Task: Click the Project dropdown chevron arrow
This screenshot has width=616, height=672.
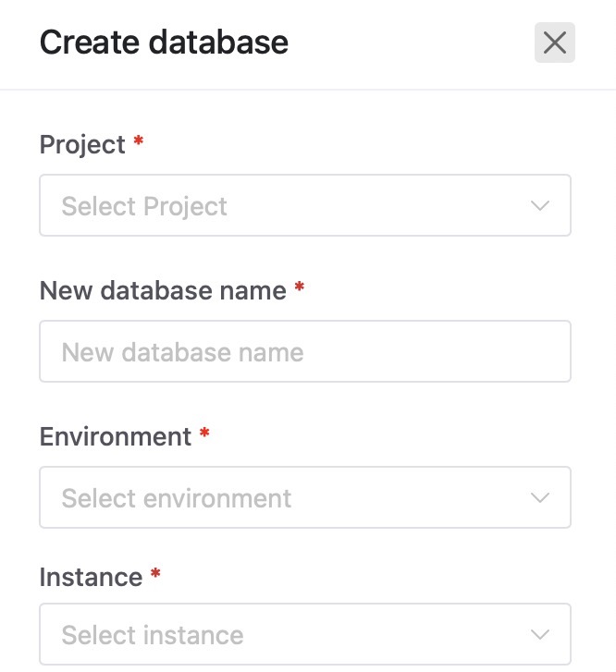Action: pyautogui.click(x=539, y=205)
